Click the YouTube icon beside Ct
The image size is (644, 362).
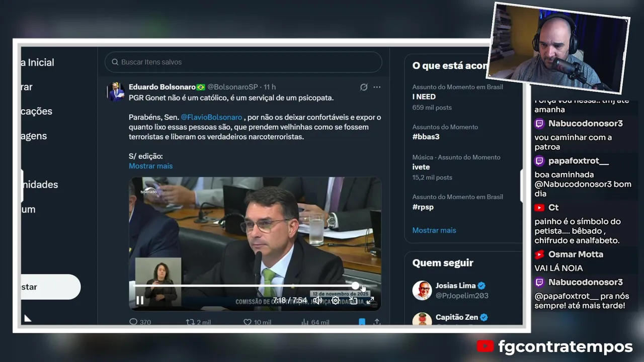[x=539, y=208]
